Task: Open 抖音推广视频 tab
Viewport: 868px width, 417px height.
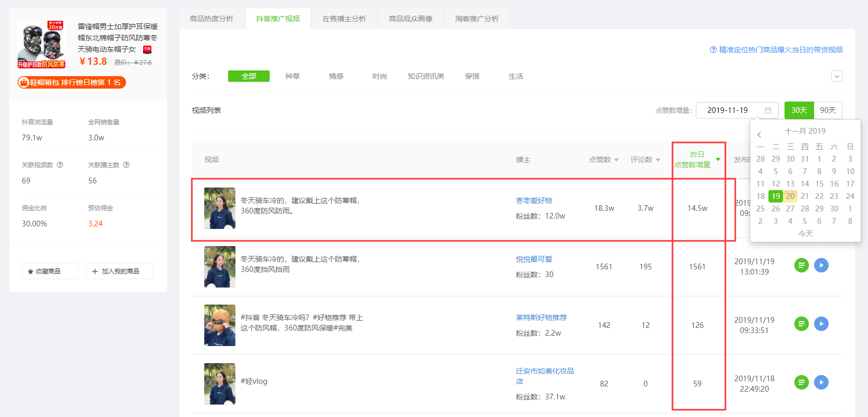Action: 278,19
